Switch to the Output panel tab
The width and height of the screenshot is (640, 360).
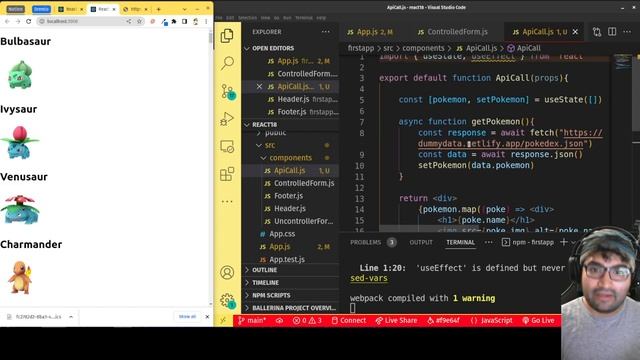coord(421,242)
